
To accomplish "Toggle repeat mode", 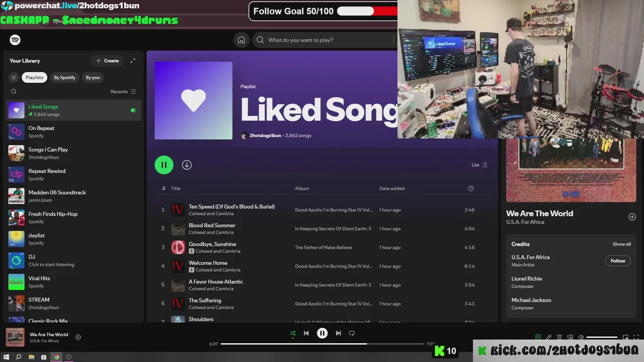I will point(352,333).
